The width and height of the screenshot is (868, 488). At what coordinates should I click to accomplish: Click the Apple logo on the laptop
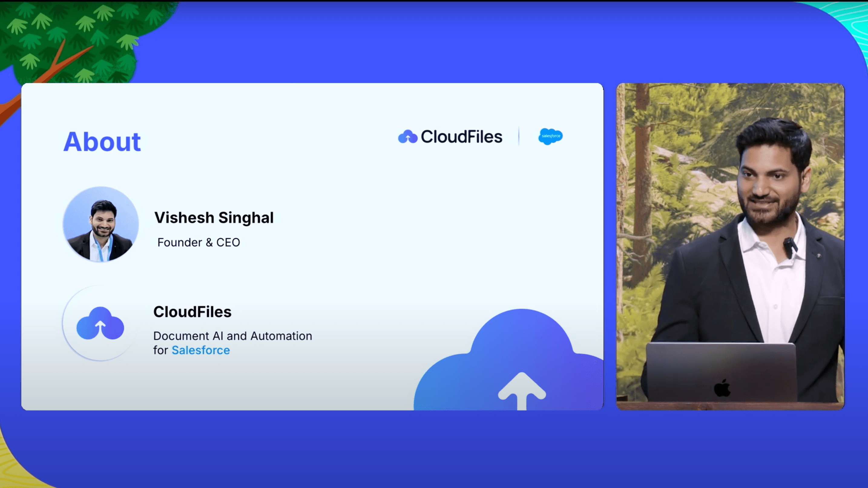722,387
